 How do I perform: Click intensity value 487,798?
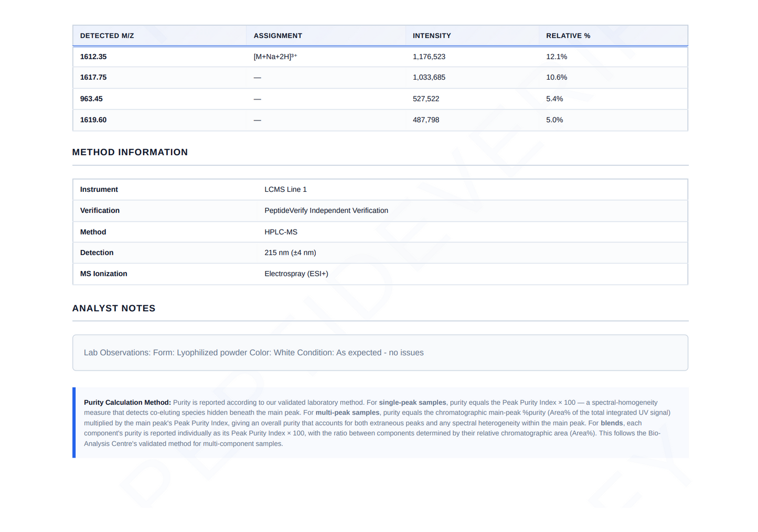tap(426, 120)
